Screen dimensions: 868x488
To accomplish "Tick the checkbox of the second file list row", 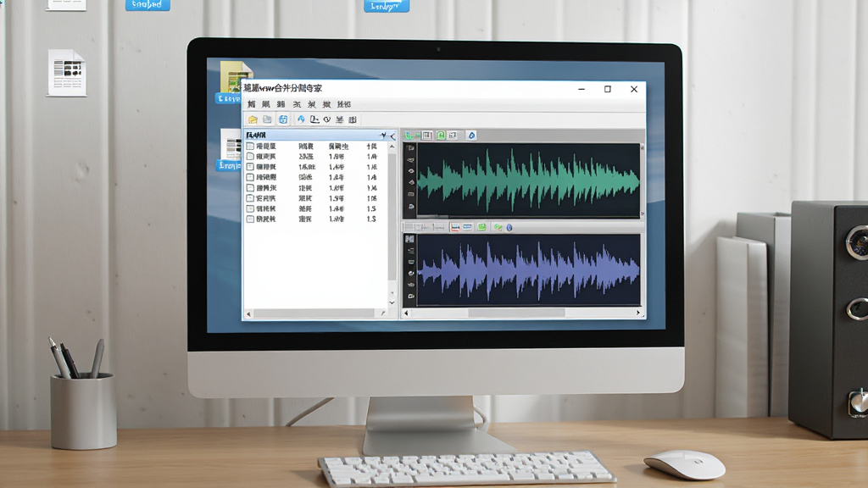I will [x=250, y=157].
